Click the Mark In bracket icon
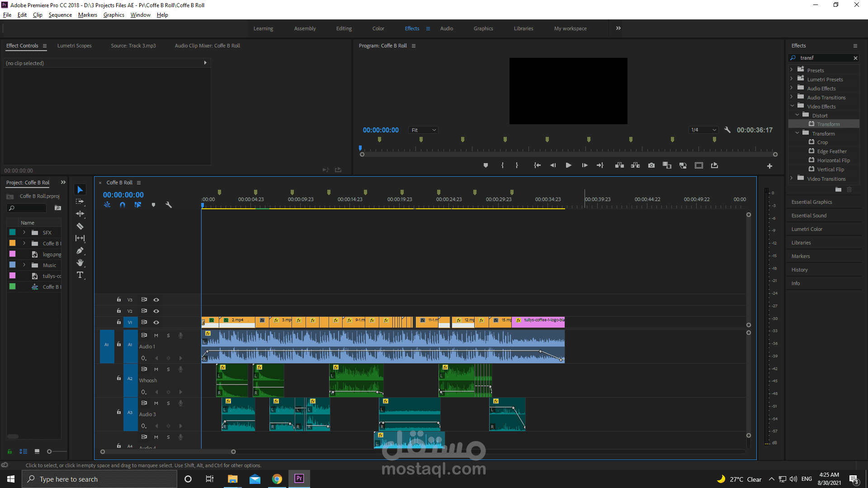Viewport: 868px width, 488px height. (502, 165)
